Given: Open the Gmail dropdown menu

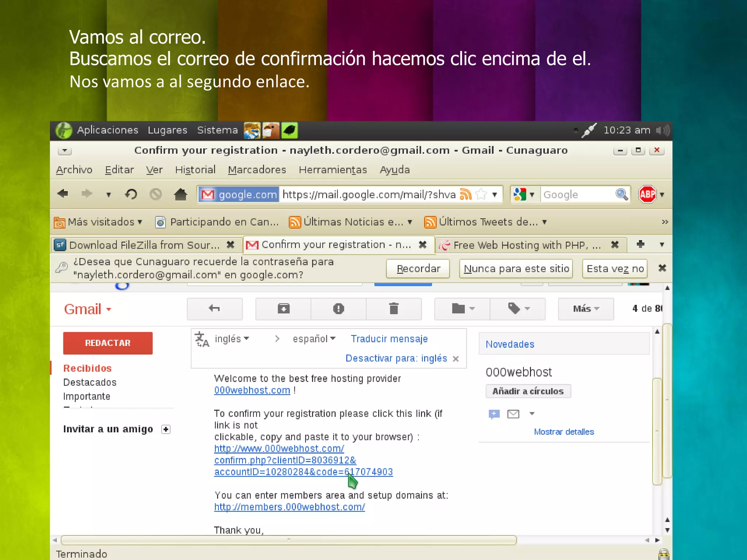Looking at the screenshot, I should point(88,309).
